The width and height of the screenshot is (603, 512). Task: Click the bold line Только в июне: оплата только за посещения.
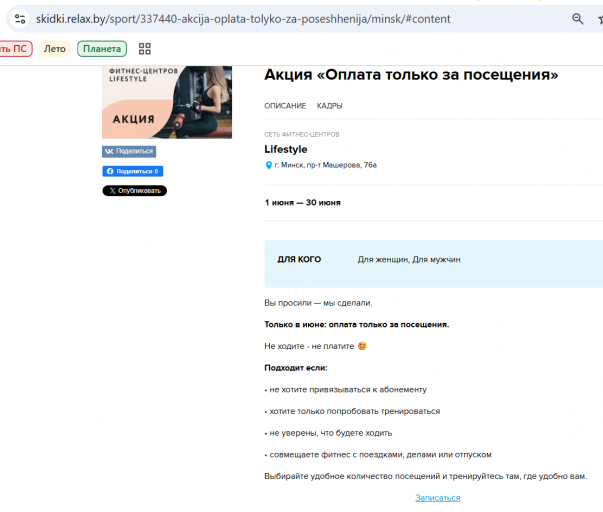356,325
